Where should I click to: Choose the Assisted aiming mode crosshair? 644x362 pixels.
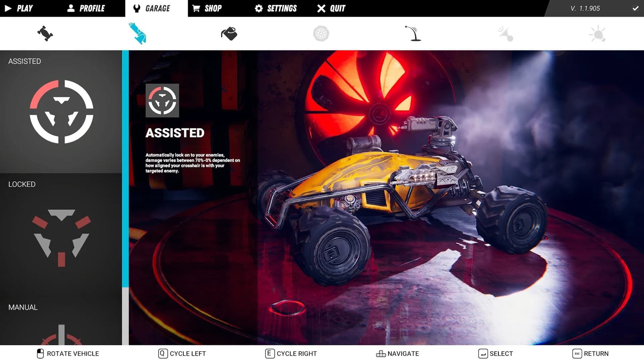tap(61, 112)
